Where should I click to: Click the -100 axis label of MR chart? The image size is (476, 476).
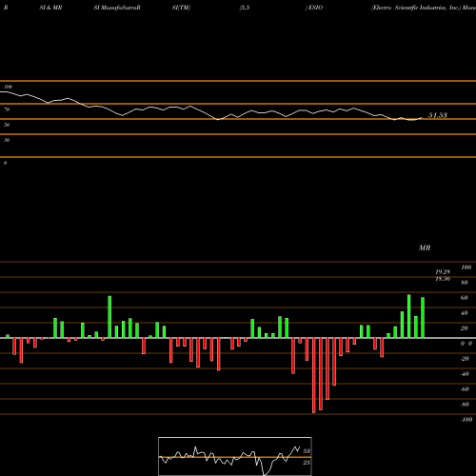466,420
